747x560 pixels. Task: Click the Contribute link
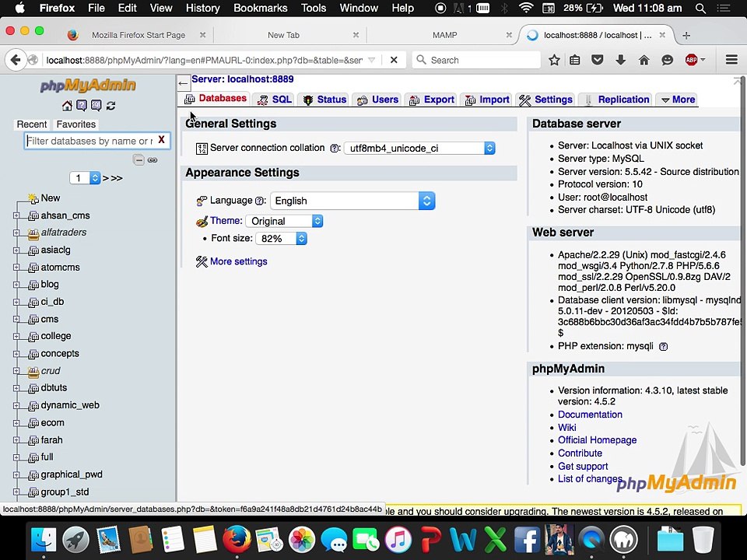(x=580, y=453)
